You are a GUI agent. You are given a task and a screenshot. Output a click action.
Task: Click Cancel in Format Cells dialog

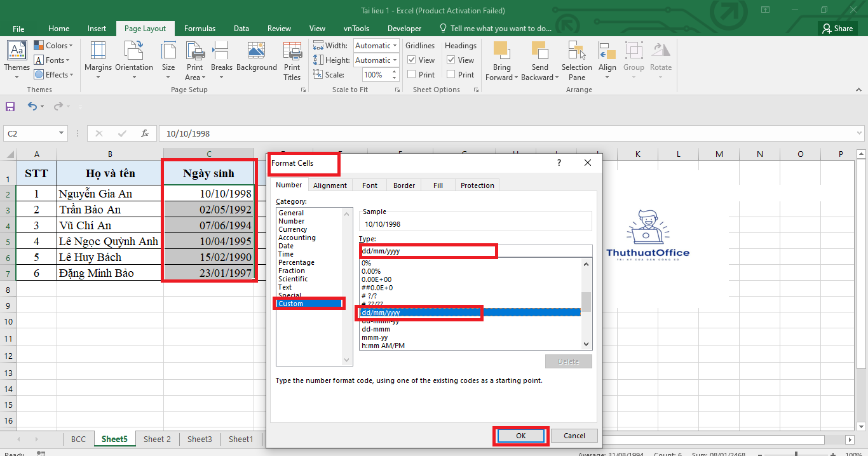[574, 436]
